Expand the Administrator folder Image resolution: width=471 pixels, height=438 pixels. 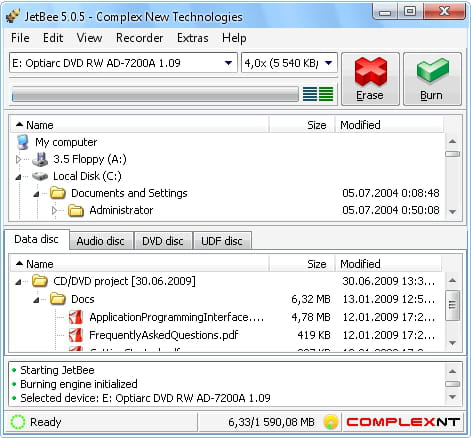pyautogui.click(x=55, y=210)
